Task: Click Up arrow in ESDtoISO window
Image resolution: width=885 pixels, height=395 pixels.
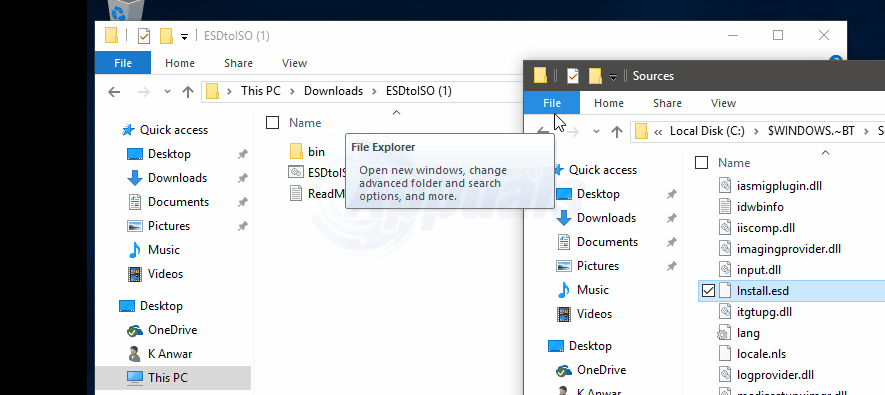Action: click(188, 91)
